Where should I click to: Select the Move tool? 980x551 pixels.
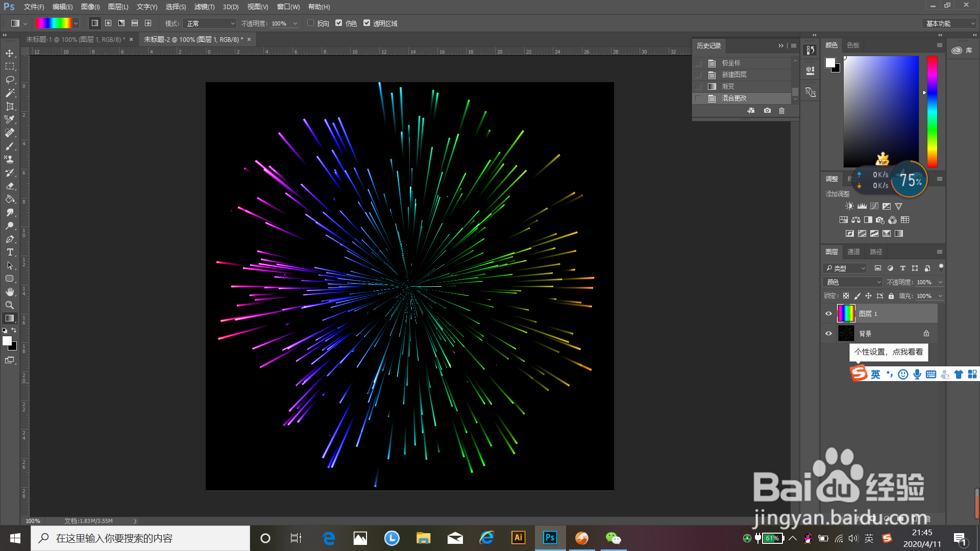click(10, 53)
